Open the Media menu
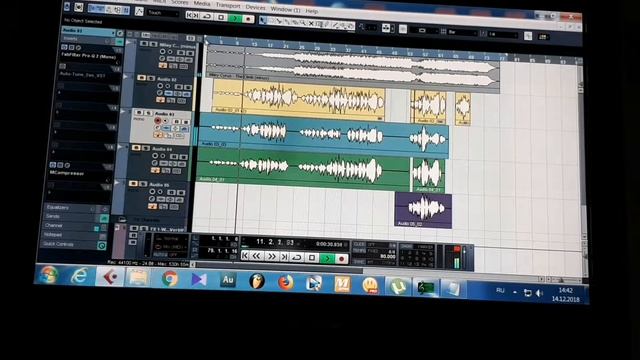The height and width of the screenshot is (360, 640). (202, 4)
